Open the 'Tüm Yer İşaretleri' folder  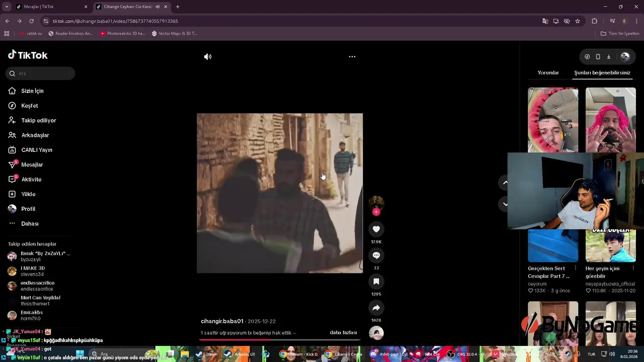tap(620, 34)
